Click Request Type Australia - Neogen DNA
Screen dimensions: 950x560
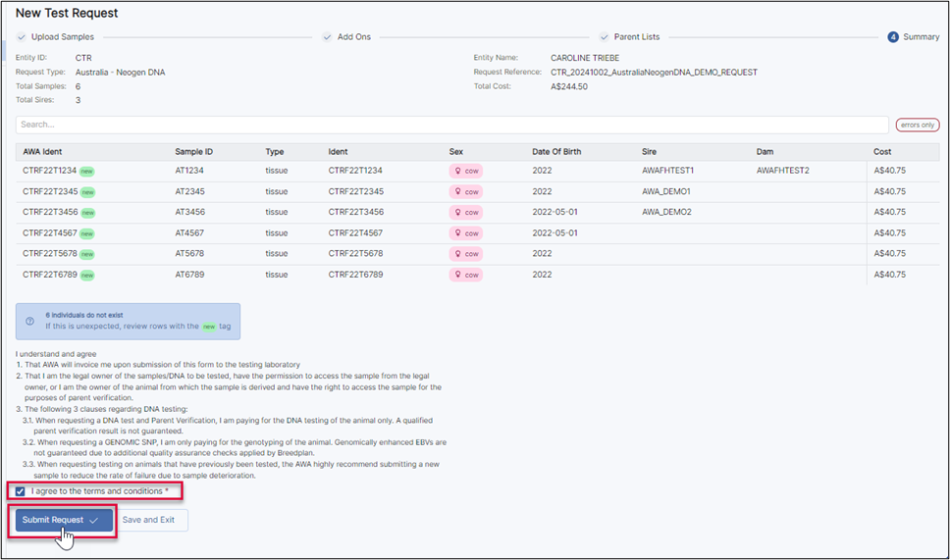coord(120,72)
